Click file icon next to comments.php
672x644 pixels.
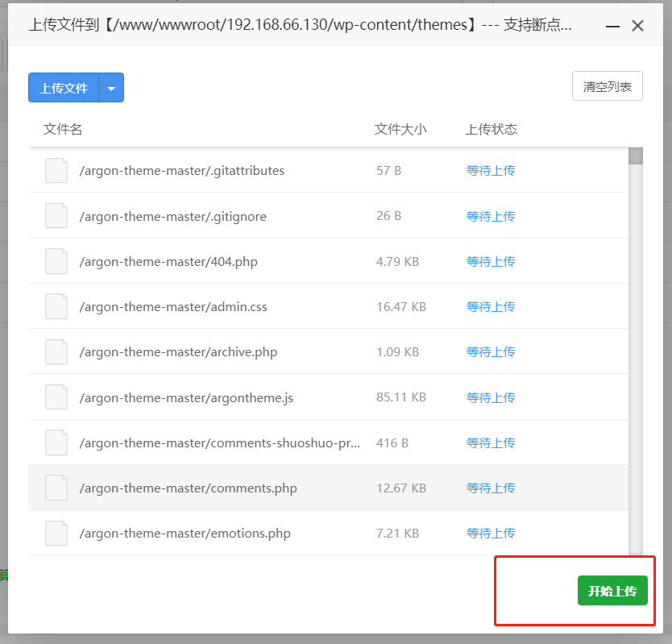pyautogui.click(x=56, y=488)
